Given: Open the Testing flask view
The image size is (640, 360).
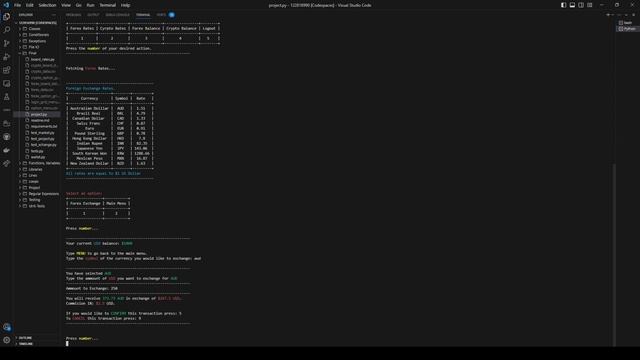Looking at the screenshot, I should (x=7, y=97).
